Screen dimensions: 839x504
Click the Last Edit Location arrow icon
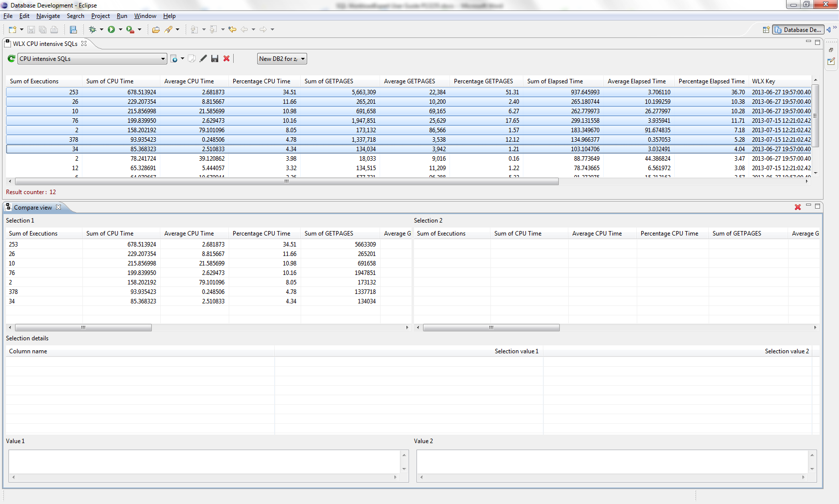pyautogui.click(x=232, y=30)
